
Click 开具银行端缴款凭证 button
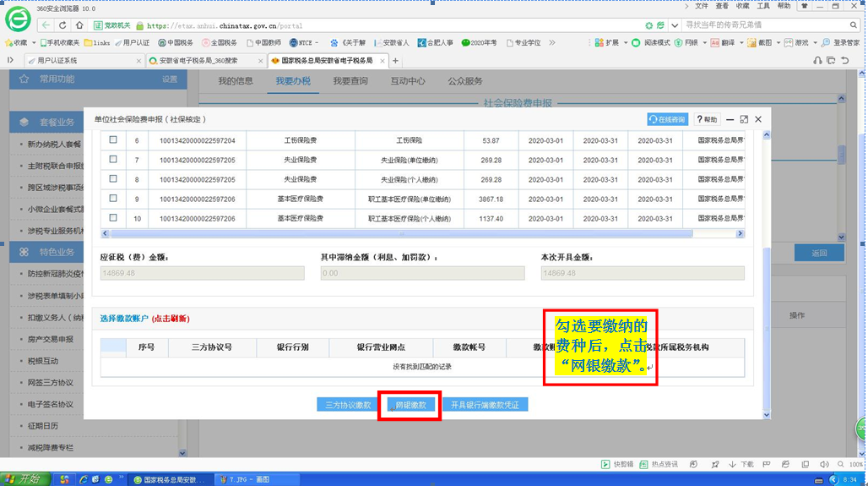(485, 405)
